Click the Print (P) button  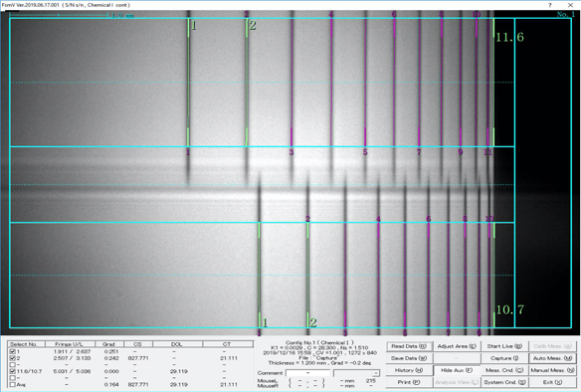tap(409, 382)
